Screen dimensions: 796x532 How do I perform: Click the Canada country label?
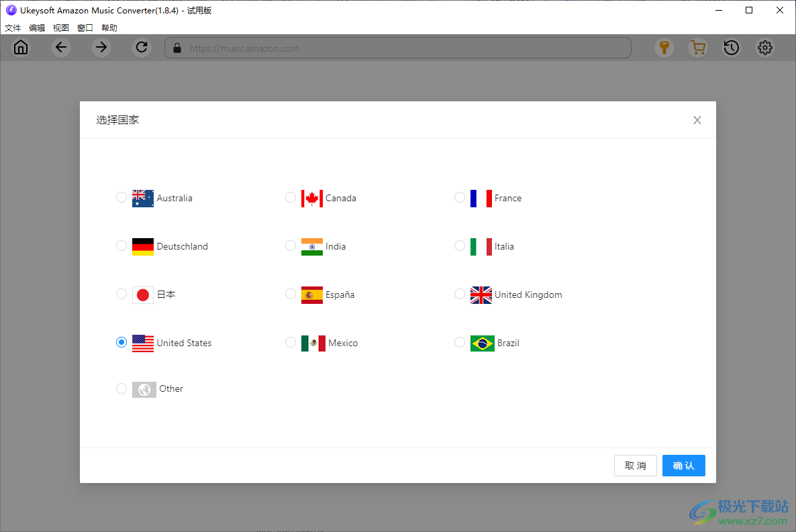(341, 198)
